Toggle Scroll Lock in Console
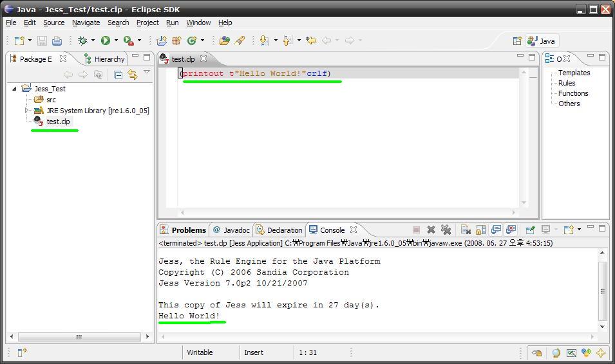 point(481,230)
